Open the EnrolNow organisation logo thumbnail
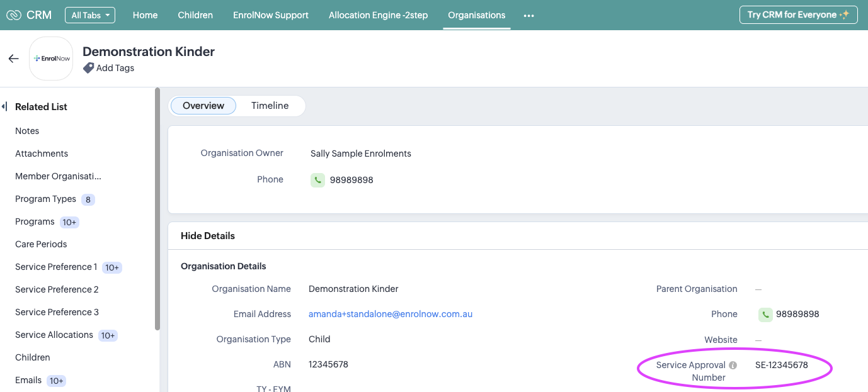The width and height of the screenshot is (868, 392). (51, 59)
